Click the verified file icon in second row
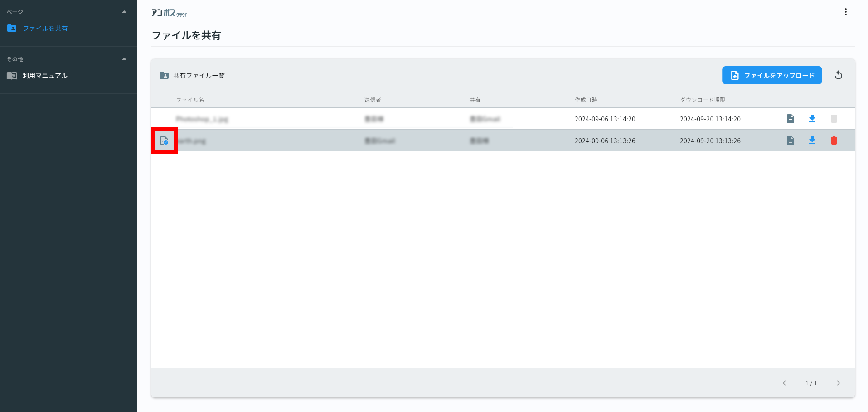Image resolution: width=868 pixels, height=412 pixels. tap(164, 141)
